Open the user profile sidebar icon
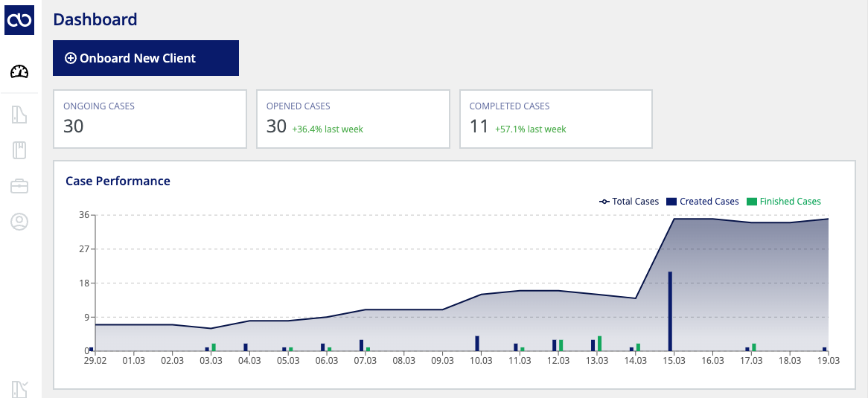Screen dimensions: 868x398 19,222
